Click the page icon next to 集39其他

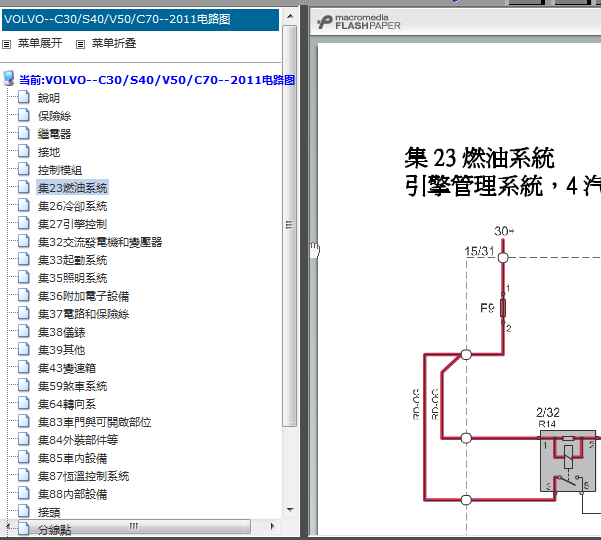click(x=24, y=349)
